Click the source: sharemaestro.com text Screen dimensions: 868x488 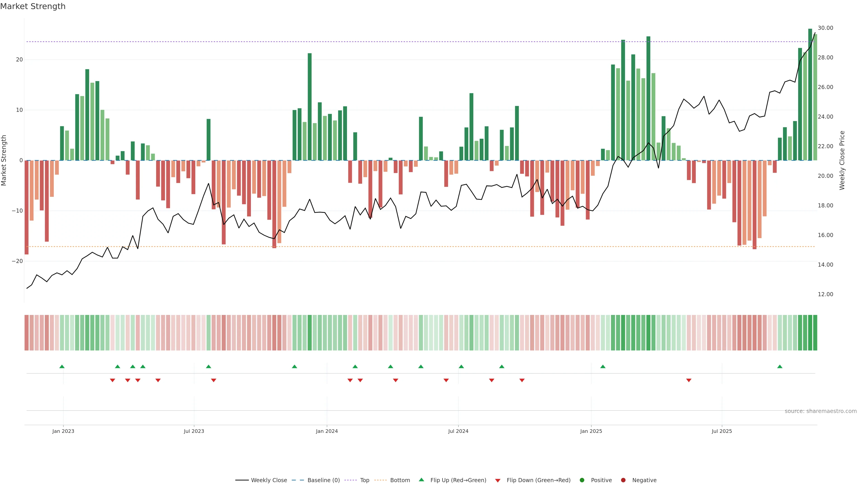pos(821,411)
